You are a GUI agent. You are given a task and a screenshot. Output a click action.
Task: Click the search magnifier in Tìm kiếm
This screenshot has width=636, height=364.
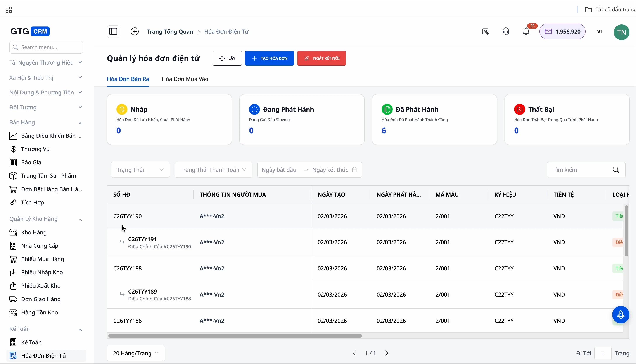click(x=616, y=170)
